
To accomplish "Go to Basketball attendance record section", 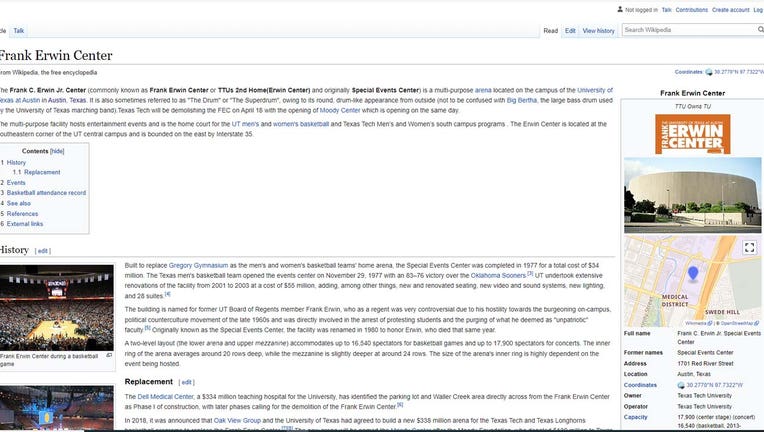I will [x=46, y=193].
